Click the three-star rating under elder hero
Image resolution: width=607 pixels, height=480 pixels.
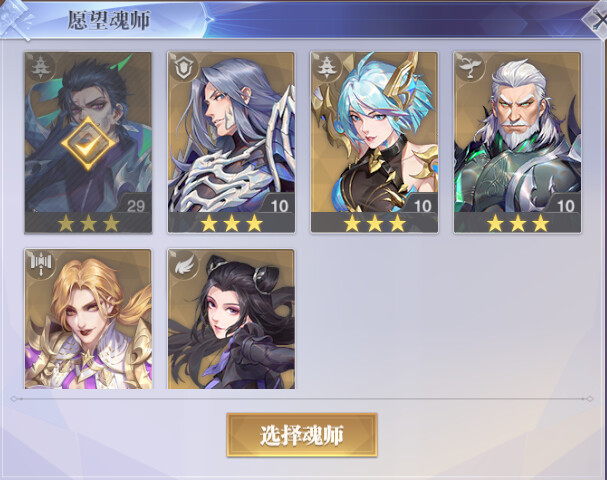point(518,223)
